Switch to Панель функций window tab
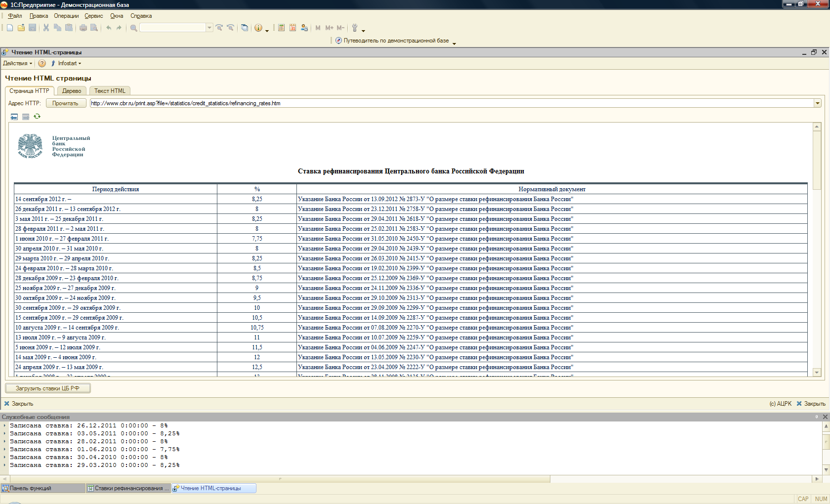This screenshot has width=830, height=504. 43,488
